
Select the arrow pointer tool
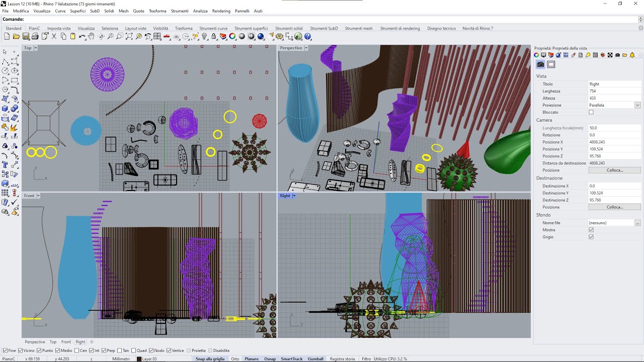pyautogui.click(x=5, y=52)
